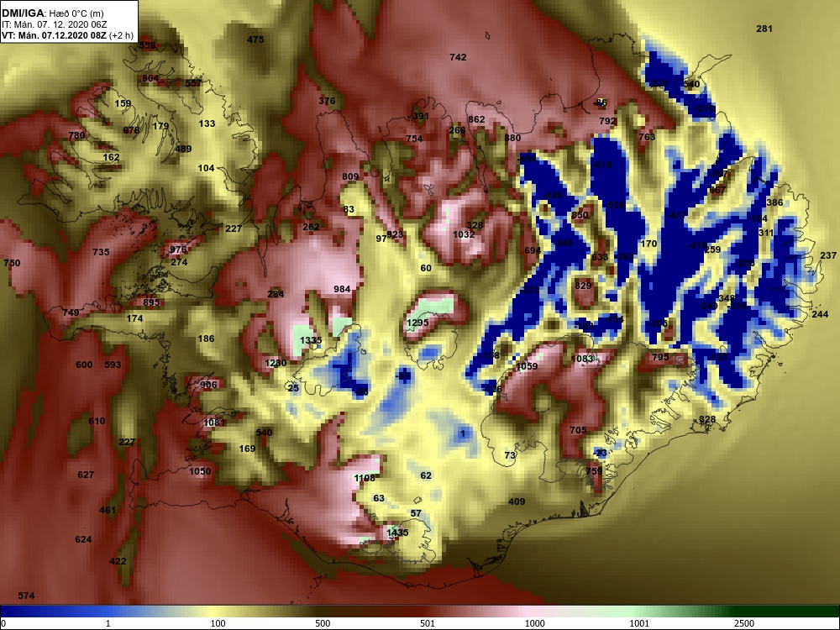Click the 25 value label
The width and height of the screenshot is (840, 630).
293,388
